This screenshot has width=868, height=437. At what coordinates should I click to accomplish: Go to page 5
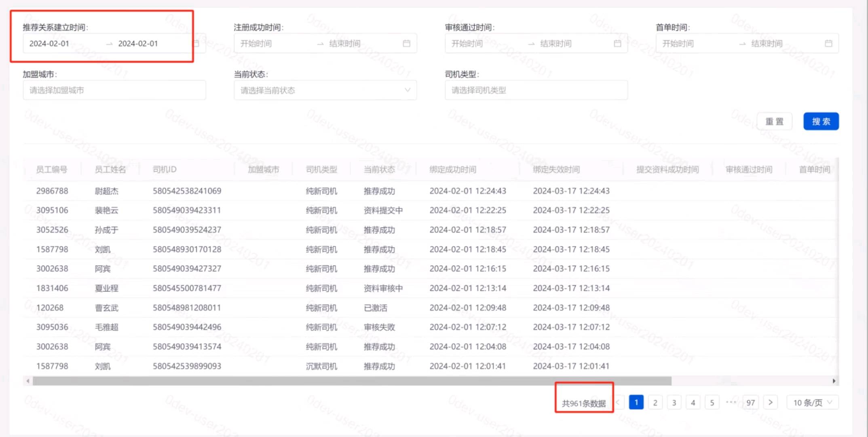coord(712,402)
